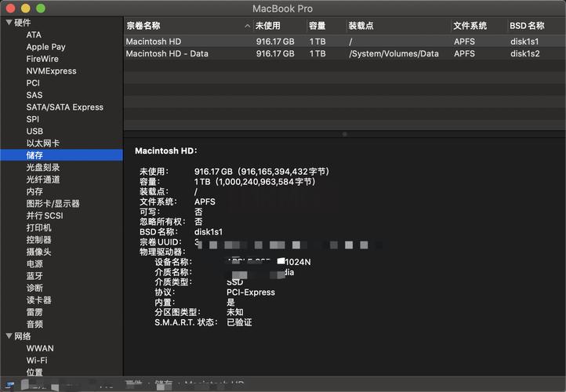Select WWAN under network
Viewport: 566px width, 392px height.
(40, 348)
